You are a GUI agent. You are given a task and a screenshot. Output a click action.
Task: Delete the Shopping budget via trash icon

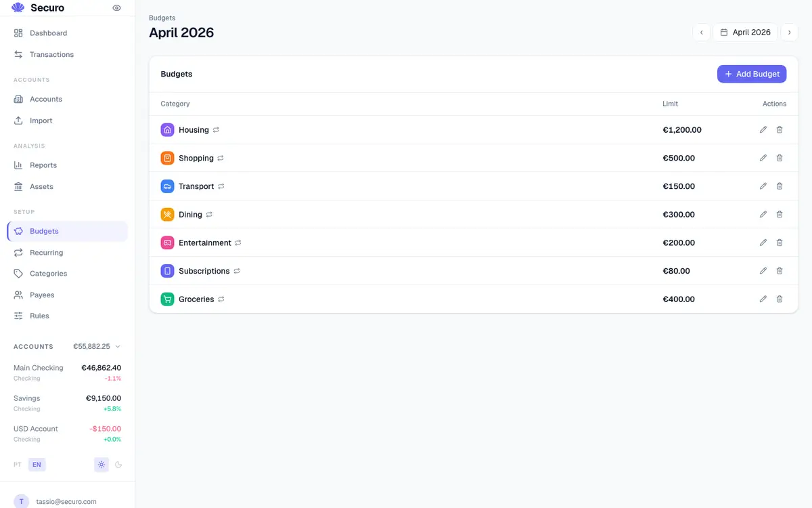click(780, 158)
